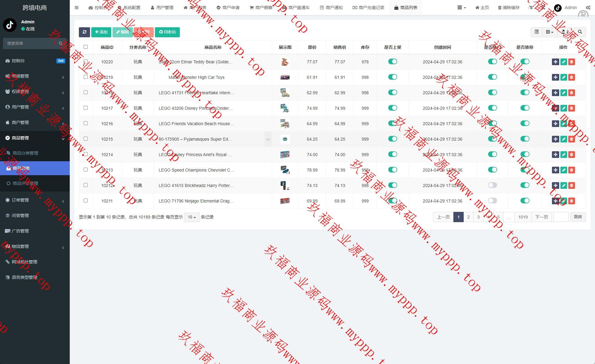
Task: Toggle 是否上架 switch for product 10216
Action: tap(393, 123)
